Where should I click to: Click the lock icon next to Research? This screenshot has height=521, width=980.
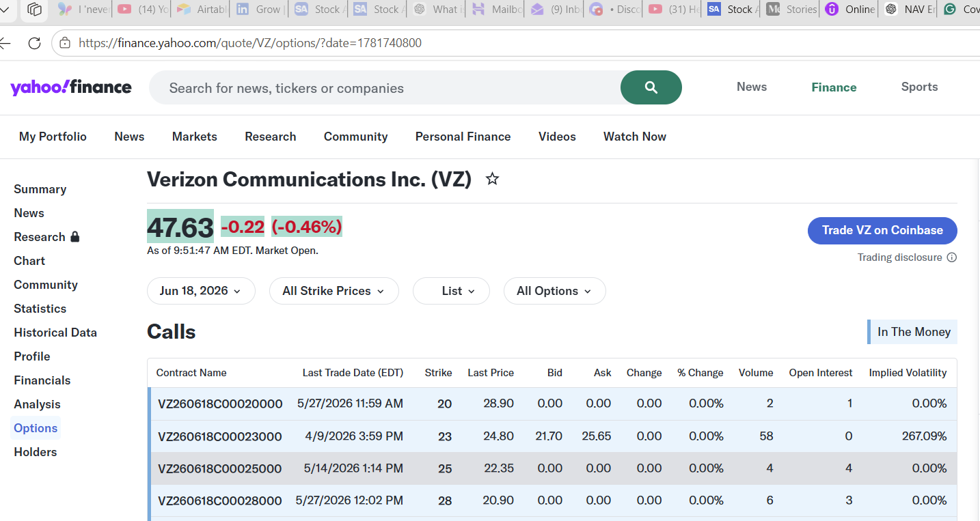point(75,237)
